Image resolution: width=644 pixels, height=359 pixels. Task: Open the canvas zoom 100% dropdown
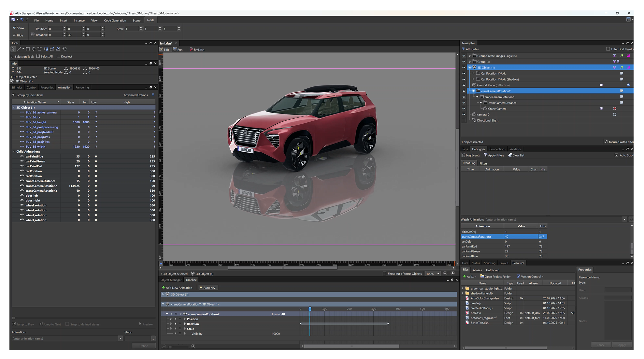pos(438,274)
